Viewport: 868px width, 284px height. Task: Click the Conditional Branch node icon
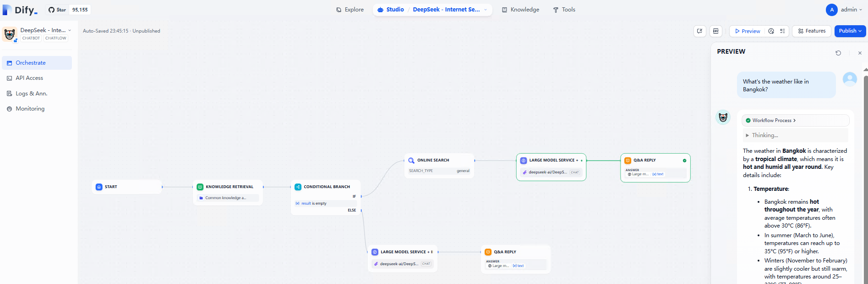(x=298, y=187)
